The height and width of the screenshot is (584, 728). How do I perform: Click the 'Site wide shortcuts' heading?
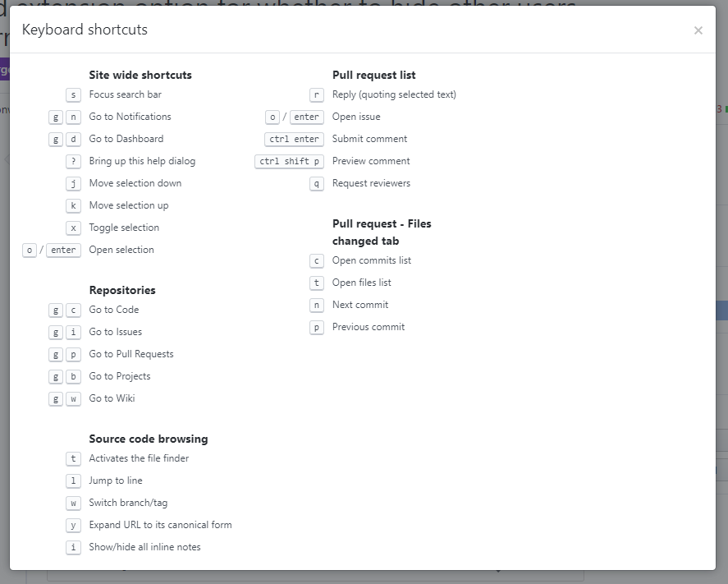pyautogui.click(x=140, y=75)
